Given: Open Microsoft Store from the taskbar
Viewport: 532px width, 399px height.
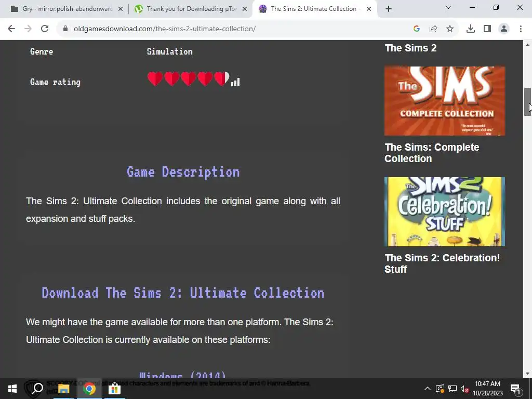Looking at the screenshot, I should [114, 389].
